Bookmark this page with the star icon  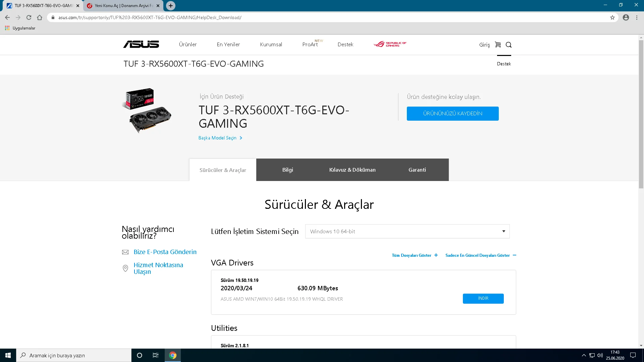click(x=612, y=17)
